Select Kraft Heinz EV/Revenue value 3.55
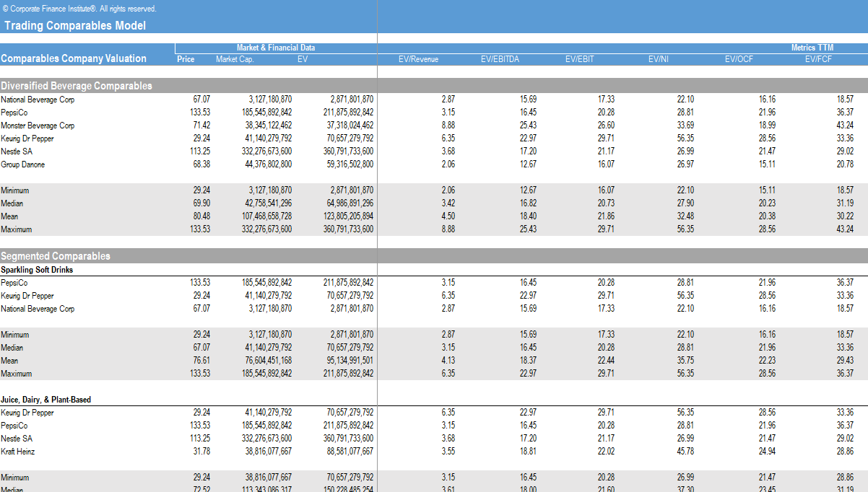Screen dimensions: 868x492 click(448, 452)
